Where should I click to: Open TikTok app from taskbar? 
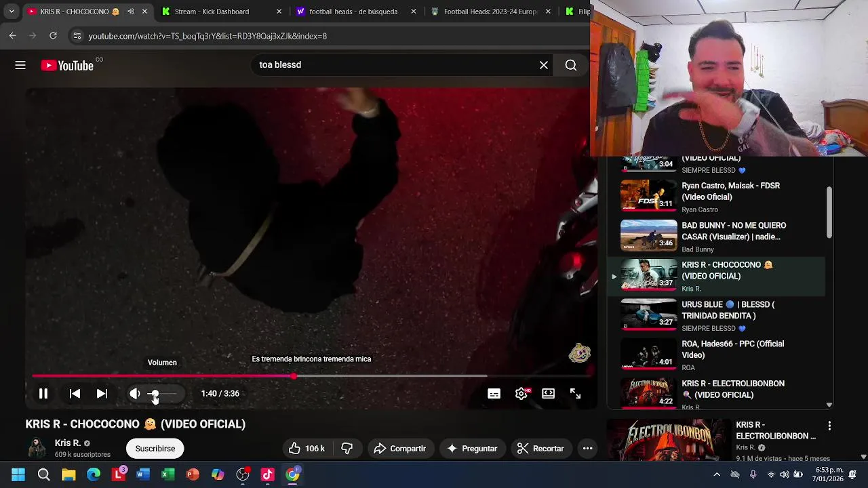267,474
